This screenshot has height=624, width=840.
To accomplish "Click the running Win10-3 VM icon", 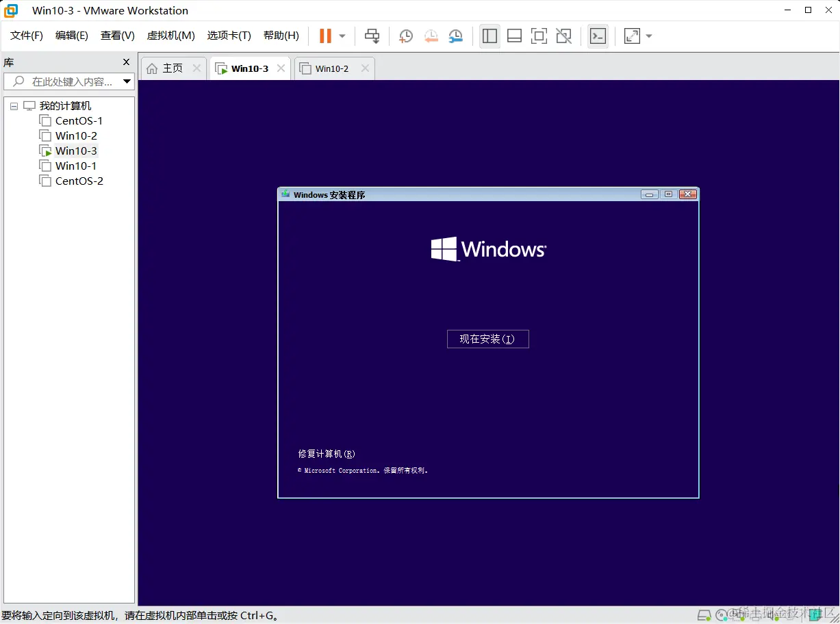I will coord(45,151).
